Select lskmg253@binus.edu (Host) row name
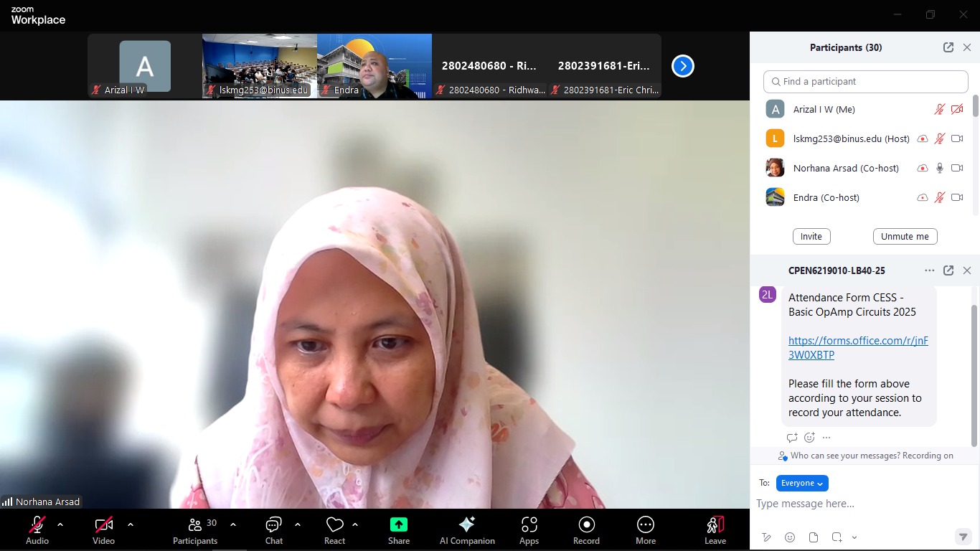The image size is (980, 551). pyautogui.click(x=851, y=139)
